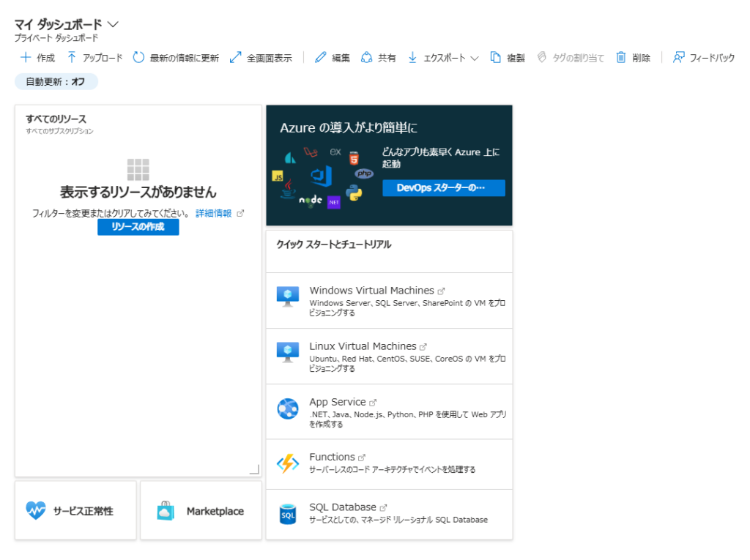Click the SQL Database cylinder icon

[287, 514]
